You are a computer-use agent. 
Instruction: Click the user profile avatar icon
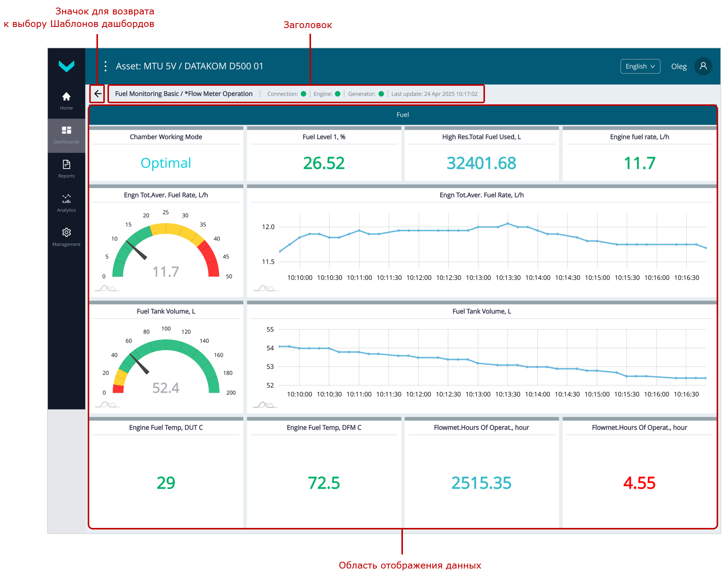(703, 66)
